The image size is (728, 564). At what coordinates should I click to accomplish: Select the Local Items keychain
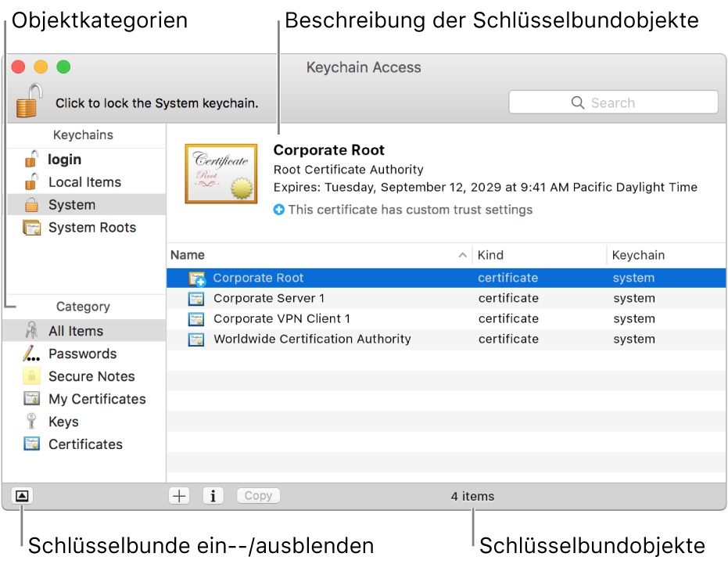[86, 182]
